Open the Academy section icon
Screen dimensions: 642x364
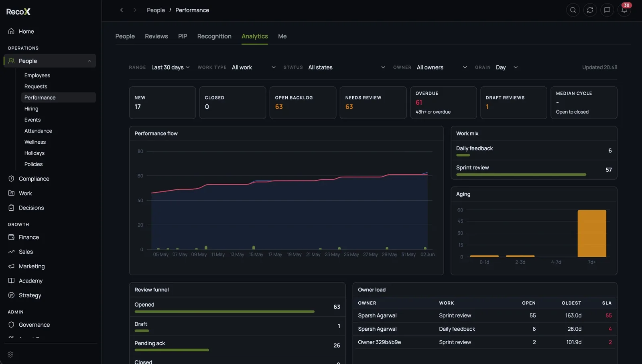pyautogui.click(x=11, y=281)
